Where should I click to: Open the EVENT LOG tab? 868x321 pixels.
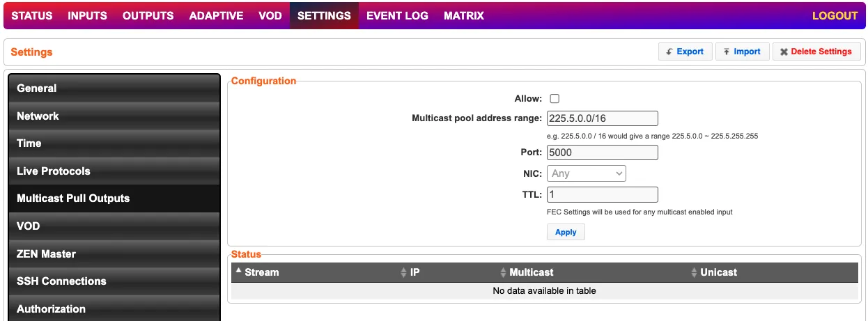397,15
